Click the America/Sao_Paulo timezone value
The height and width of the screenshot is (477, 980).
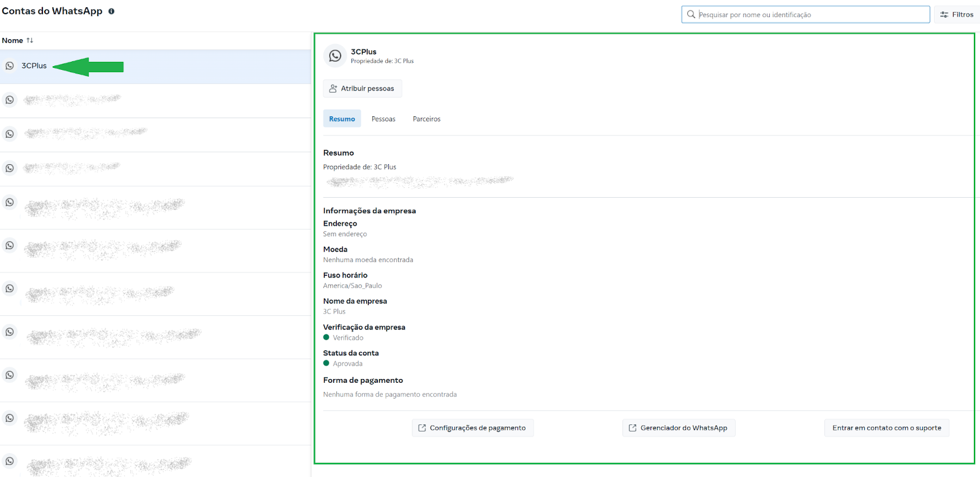(352, 286)
